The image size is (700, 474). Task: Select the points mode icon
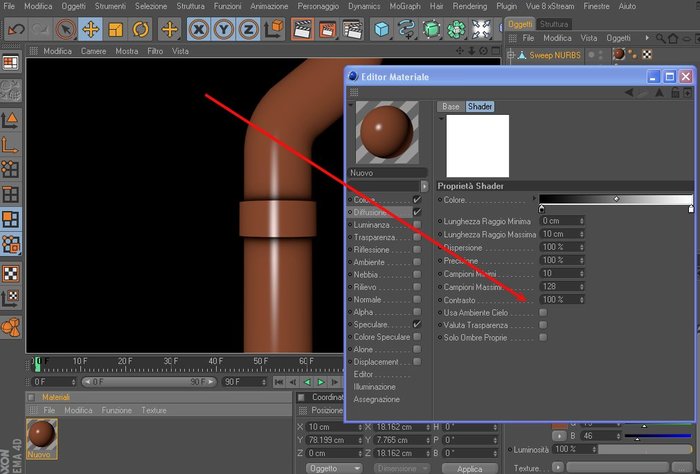(11, 169)
